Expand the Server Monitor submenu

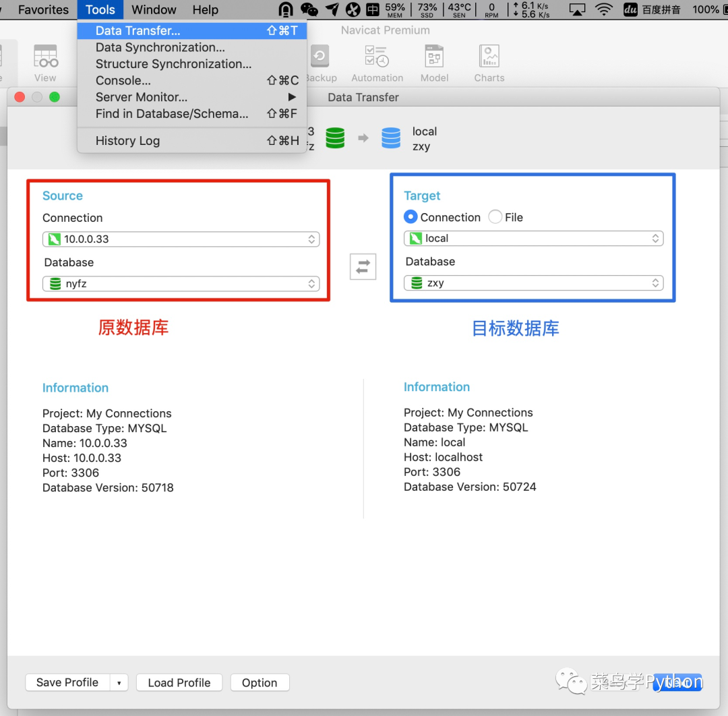(x=191, y=97)
